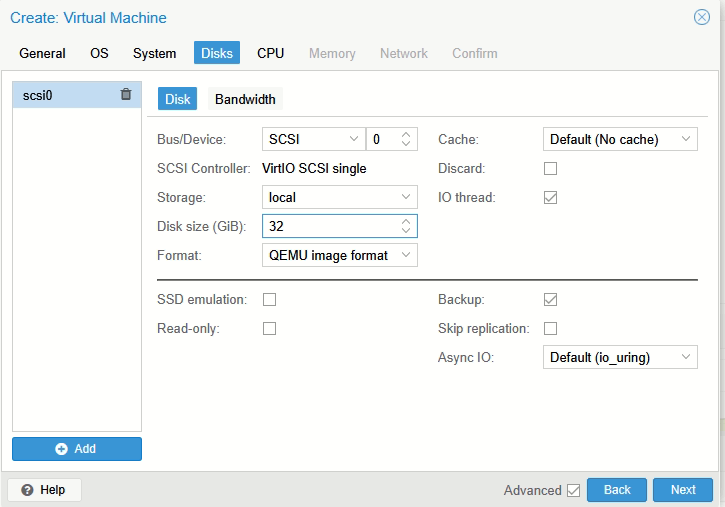Enable the Discard checkbox
The image size is (725, 507).
pyautogui.click(x=550, y=169)
